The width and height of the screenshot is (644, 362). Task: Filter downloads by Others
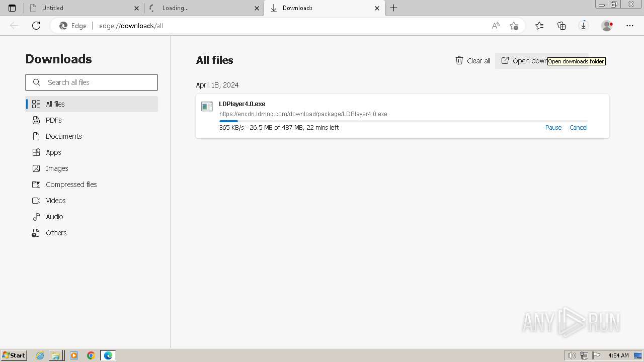pyautogui.click(x=92, y=233)
